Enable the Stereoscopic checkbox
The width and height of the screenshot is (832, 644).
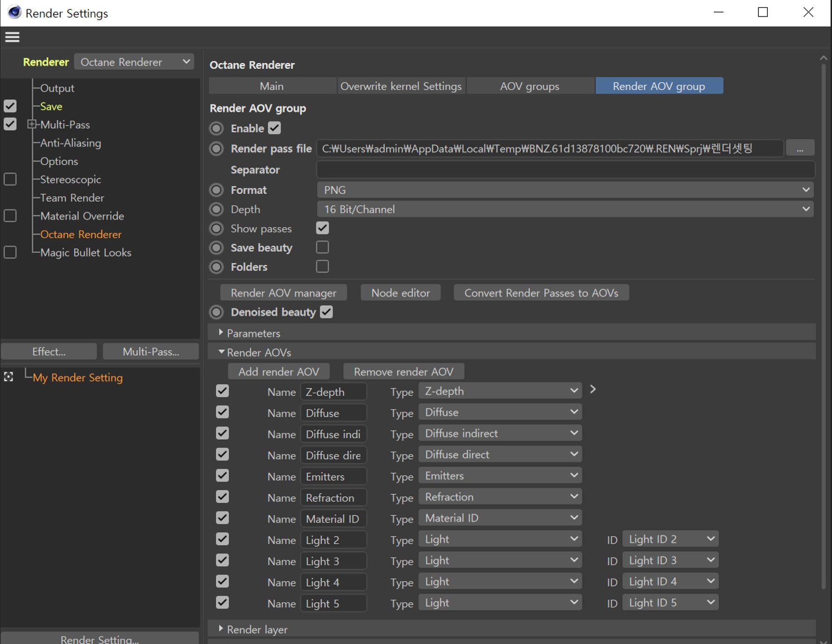click(10, 179)
